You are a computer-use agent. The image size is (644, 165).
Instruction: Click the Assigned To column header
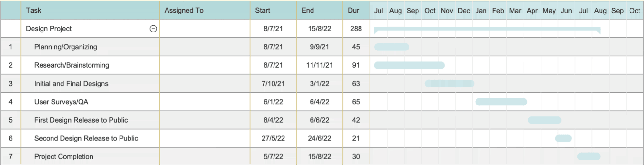(x=184, y=10)
